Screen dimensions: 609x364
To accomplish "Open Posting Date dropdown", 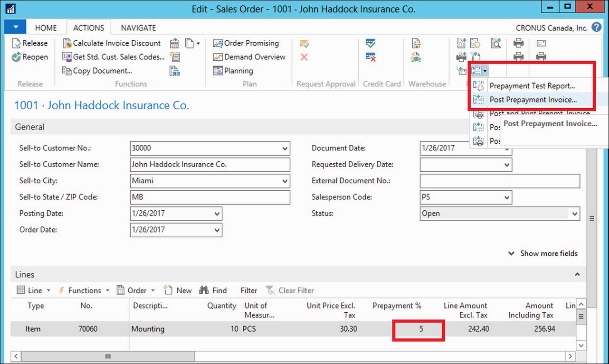I will point(217,214).
